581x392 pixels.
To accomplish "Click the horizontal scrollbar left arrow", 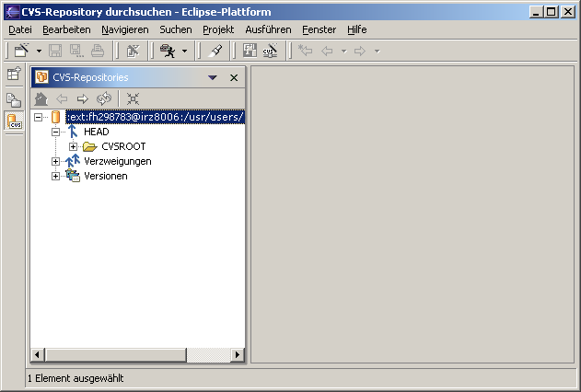I will click(x=37, y=354).
